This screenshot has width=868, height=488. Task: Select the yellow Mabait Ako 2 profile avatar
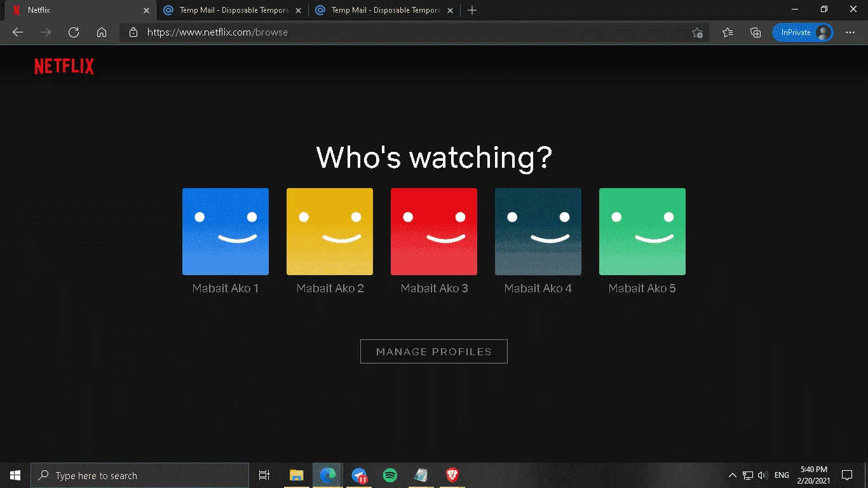pyautogui.click(x=330, y=231)
